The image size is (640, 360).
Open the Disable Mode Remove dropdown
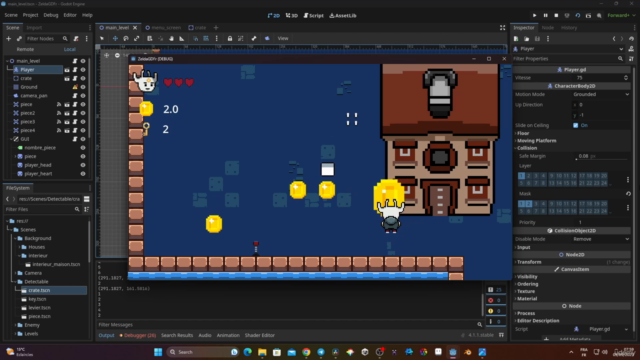(x=601, y=239)
